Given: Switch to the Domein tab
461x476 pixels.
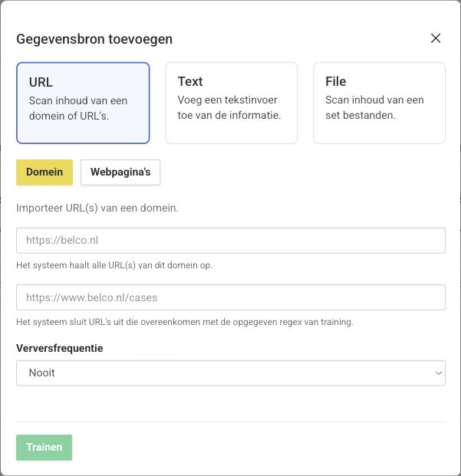Looking at the screenshot, I should pyautogui.click(x=44, y=172).
